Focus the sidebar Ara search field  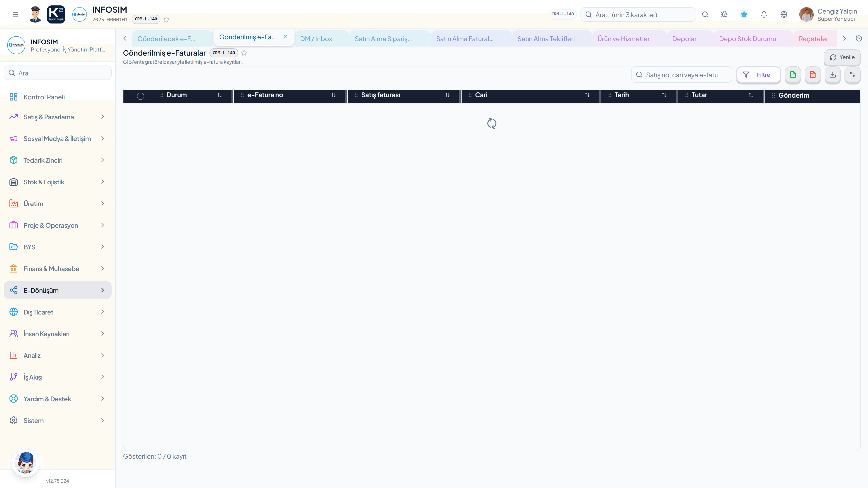pos(58,73)
